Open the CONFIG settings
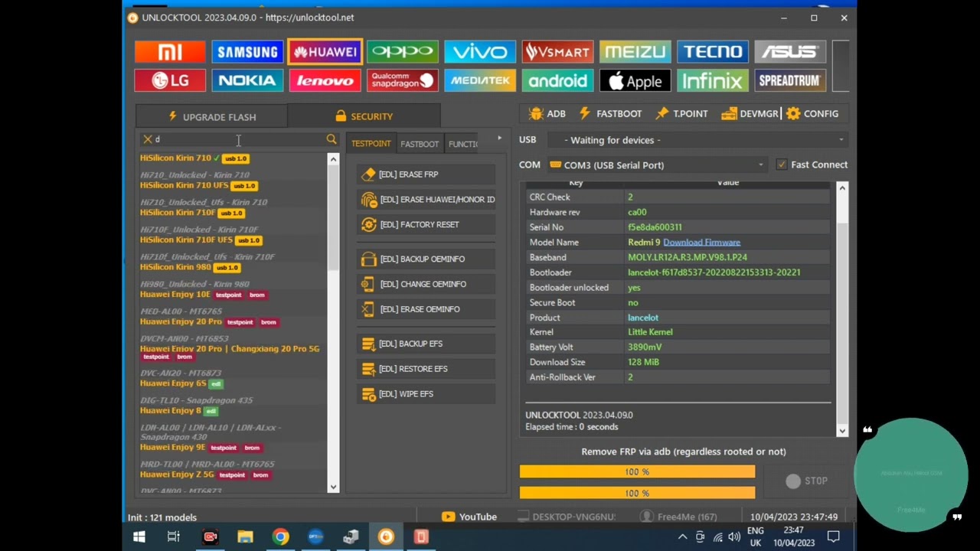Viewport: 980px width, 551px height. 812,113
